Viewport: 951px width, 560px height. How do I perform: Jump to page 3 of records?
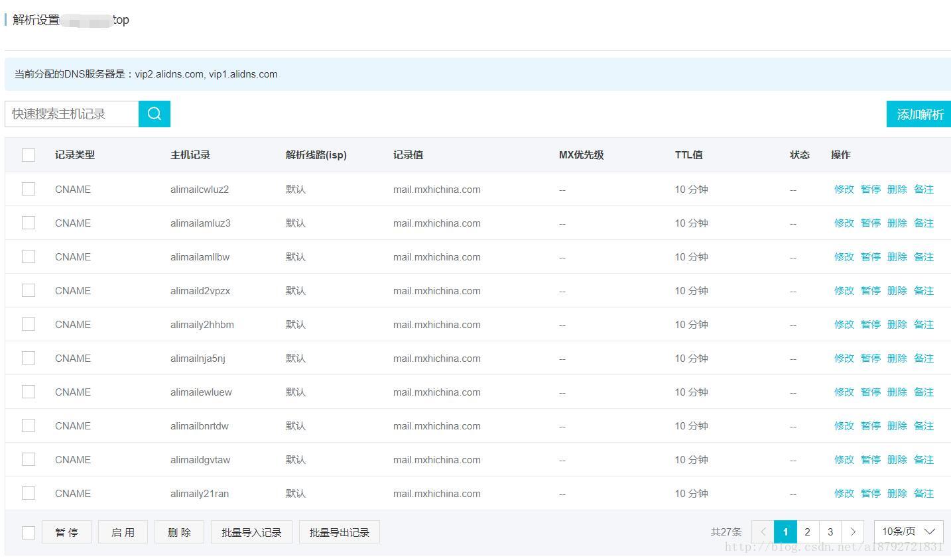830,532
